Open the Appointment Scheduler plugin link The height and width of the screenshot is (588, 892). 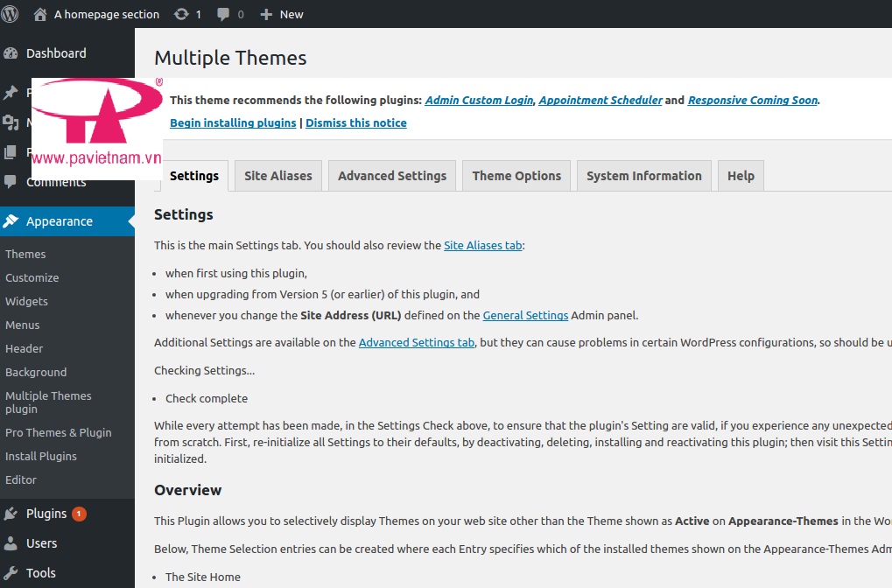tap(601, 100)
